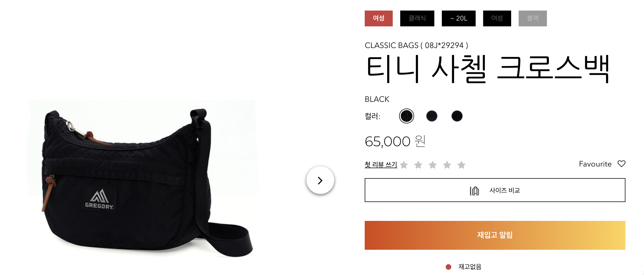The height and width of the screenshot is (275, 644).
Task: Show next product image with arrow
Action: click(320, 180)
